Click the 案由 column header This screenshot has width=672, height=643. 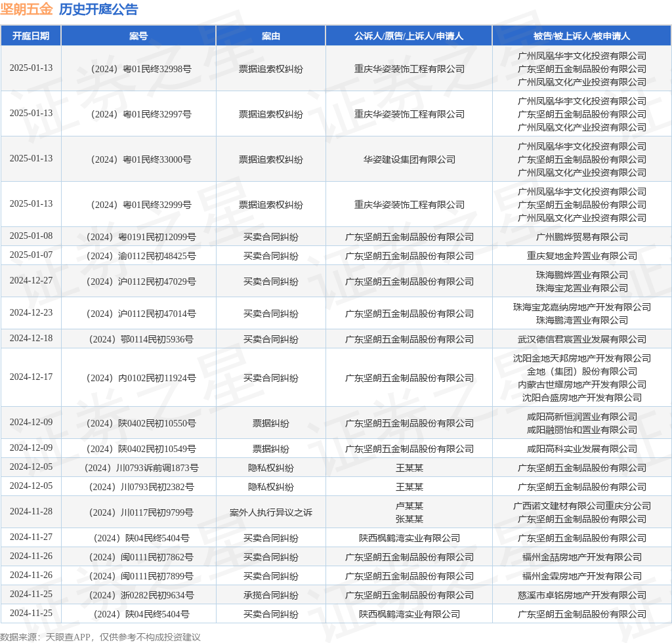point(271,36)
